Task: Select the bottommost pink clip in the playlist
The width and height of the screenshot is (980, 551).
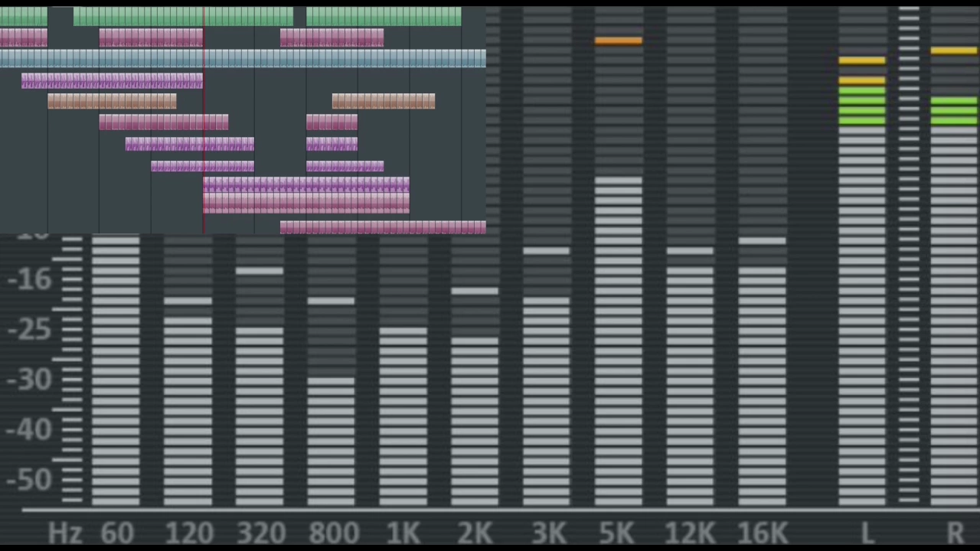Action: [x=383, y=227]
